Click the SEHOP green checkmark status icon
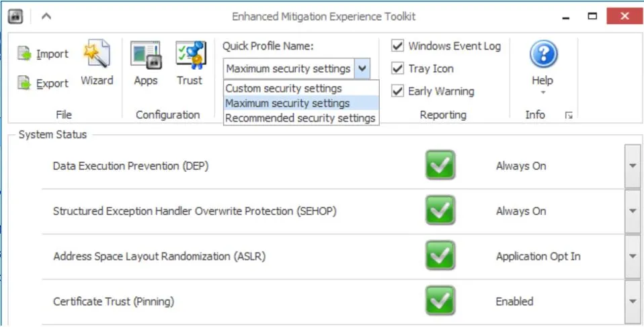 pyautogui.click(x=440, y=211)
